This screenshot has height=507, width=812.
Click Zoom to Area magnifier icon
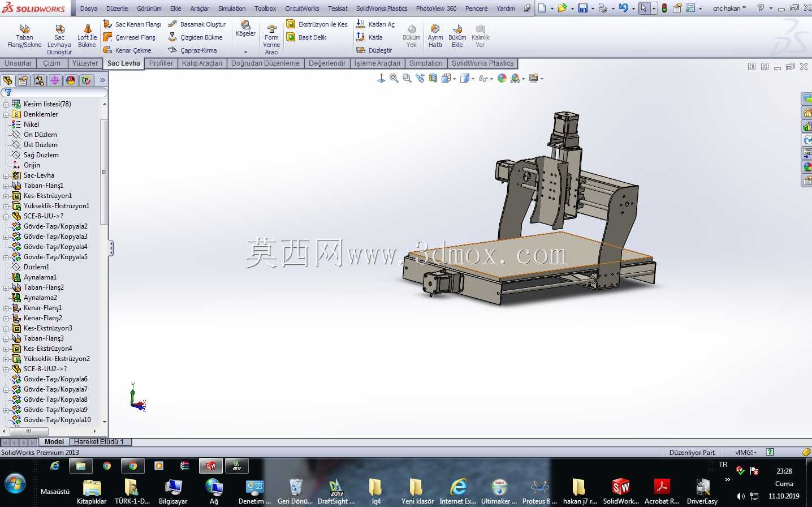coord(407,79)
